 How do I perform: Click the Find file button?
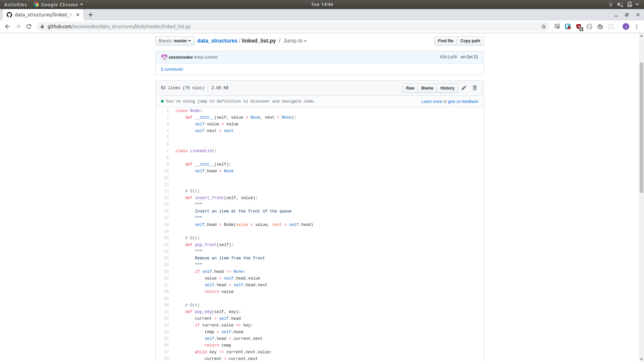445,41
